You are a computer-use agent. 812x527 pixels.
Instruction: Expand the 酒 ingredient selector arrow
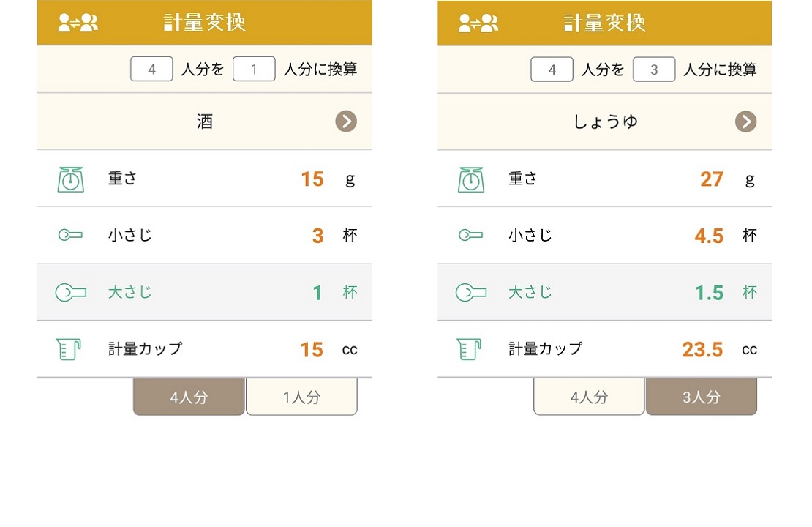click(x=346, y=122)
